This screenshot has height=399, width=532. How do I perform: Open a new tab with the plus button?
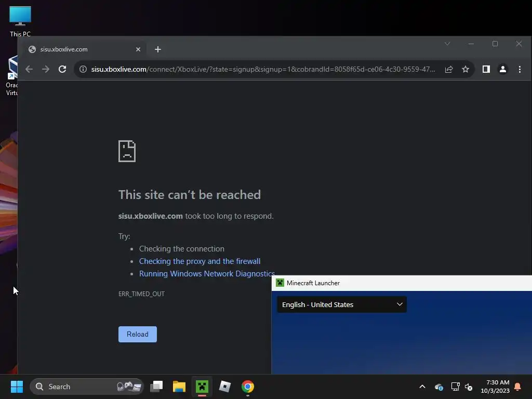coord(158,49)
